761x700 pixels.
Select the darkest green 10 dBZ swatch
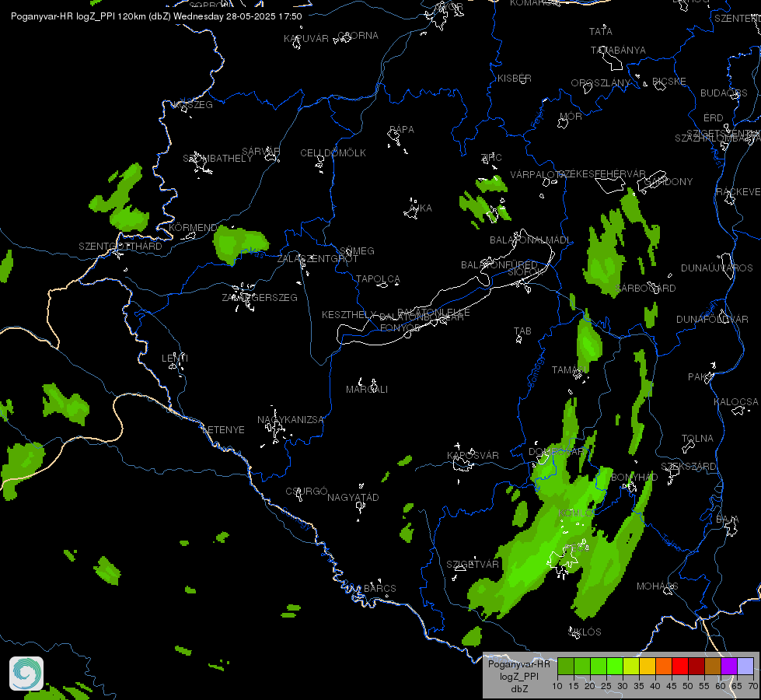coord(566,666)
